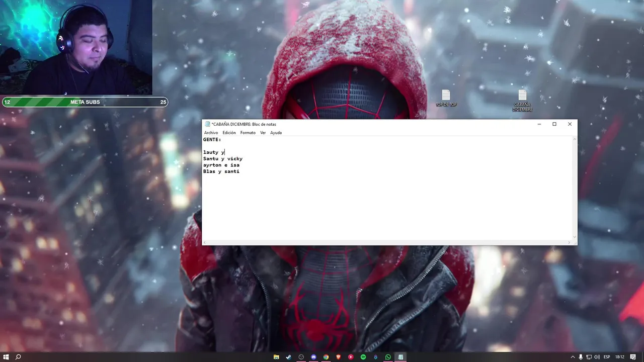The image size is (644, 362).
Task: Open network settings tray icon
Action: click(x=589, y=357)
